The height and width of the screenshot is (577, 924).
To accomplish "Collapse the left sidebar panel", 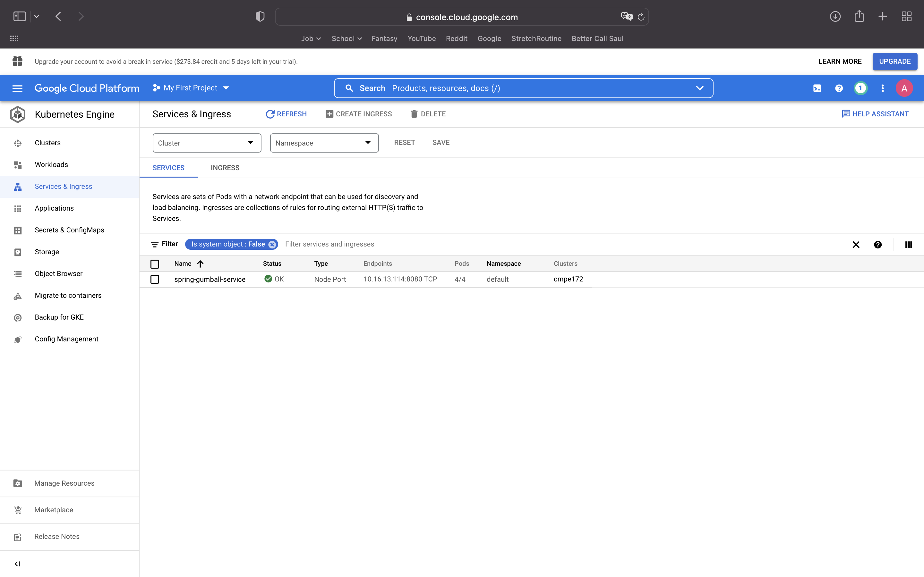I will (x=18, y=564).
